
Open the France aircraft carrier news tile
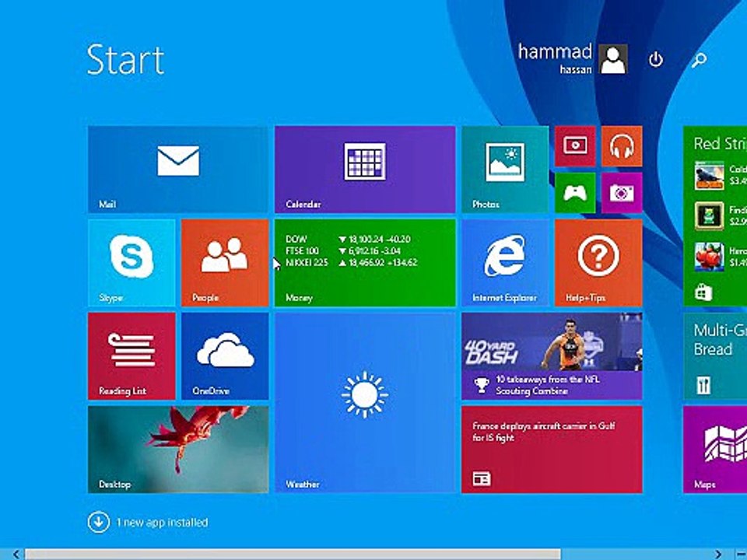pos(552,449)
